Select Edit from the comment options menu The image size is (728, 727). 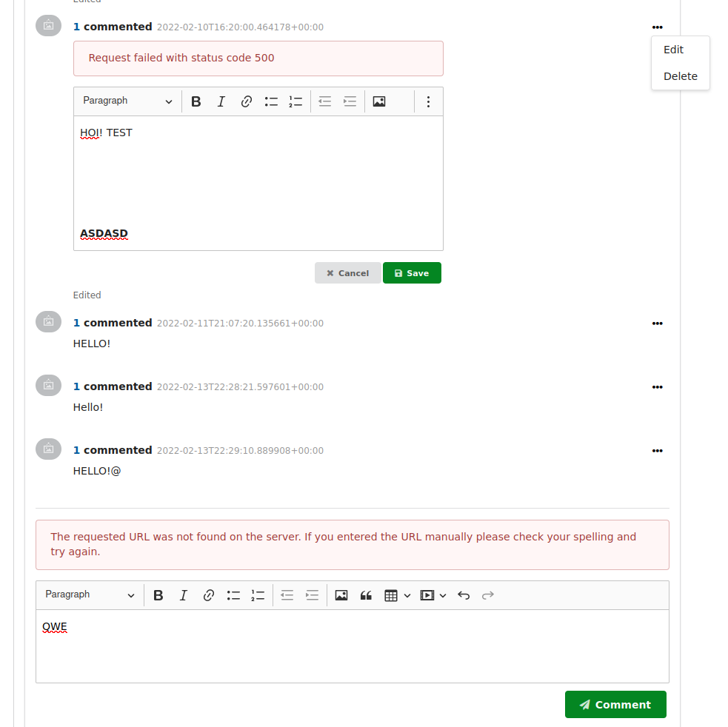[672, 50]
